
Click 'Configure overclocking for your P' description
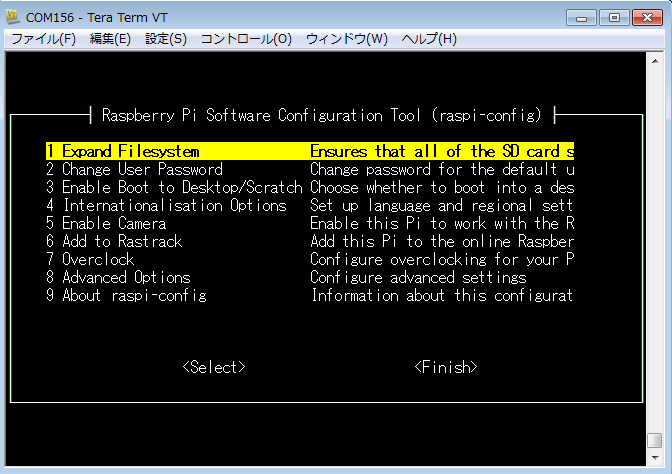coord(442,259)
